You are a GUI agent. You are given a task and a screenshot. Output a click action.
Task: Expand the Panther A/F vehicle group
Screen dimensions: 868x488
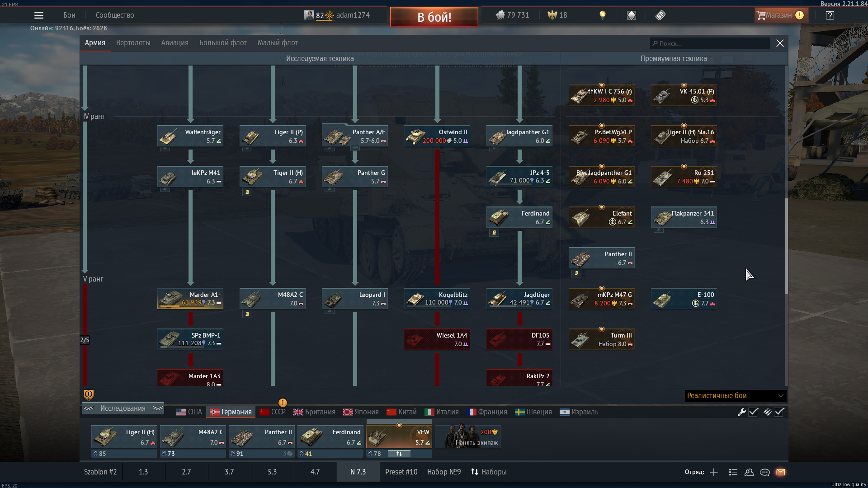click(355, 148)
